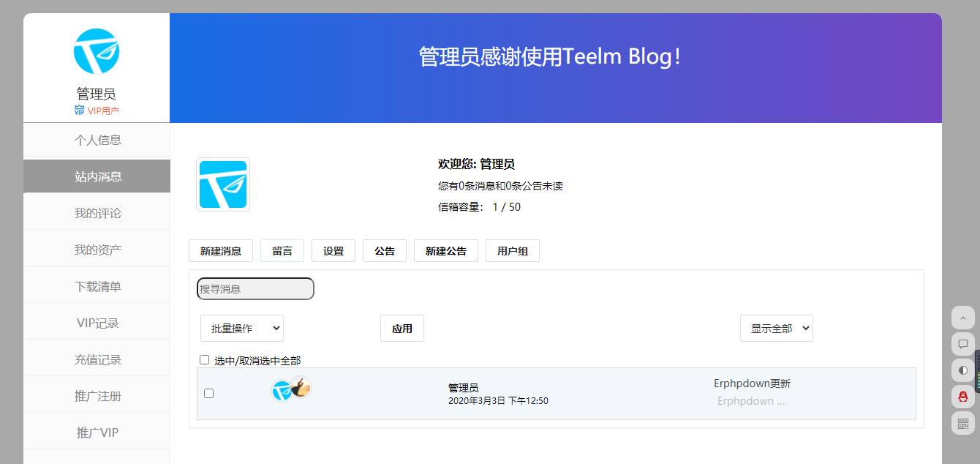The image size is (980, 464).
Task: Go to 推广注册 sidebar item
Action: click(x=97, y=396)
